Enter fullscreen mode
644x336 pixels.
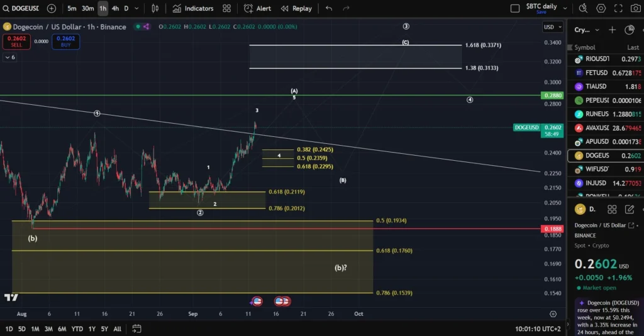[x=618, y=8]
